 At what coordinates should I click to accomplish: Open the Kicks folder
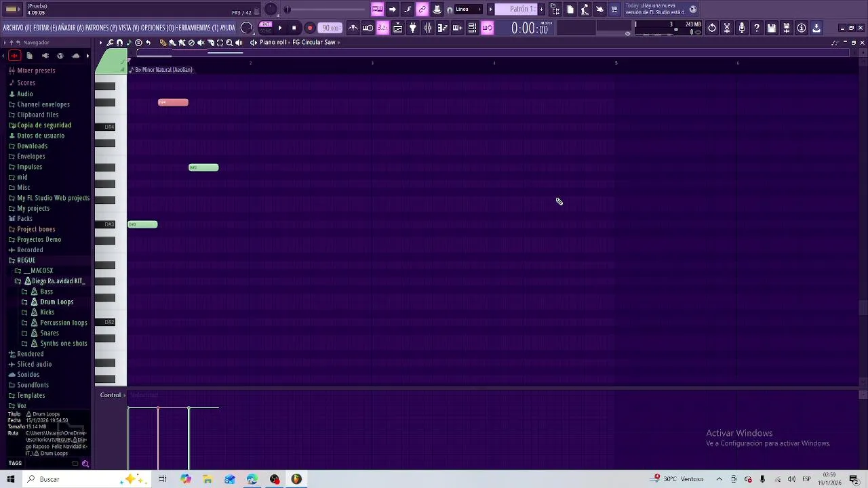pos(47,312)
